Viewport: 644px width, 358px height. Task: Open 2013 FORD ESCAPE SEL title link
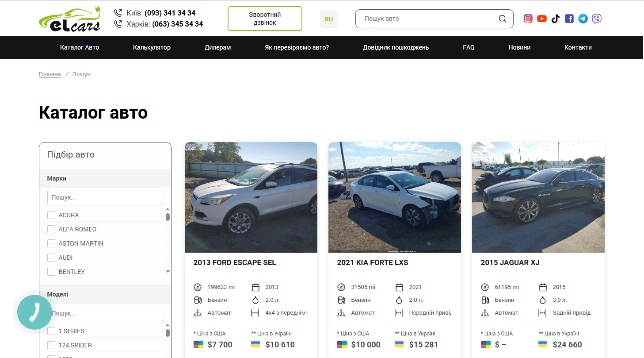pyautogui.click(x=235, y=262)
